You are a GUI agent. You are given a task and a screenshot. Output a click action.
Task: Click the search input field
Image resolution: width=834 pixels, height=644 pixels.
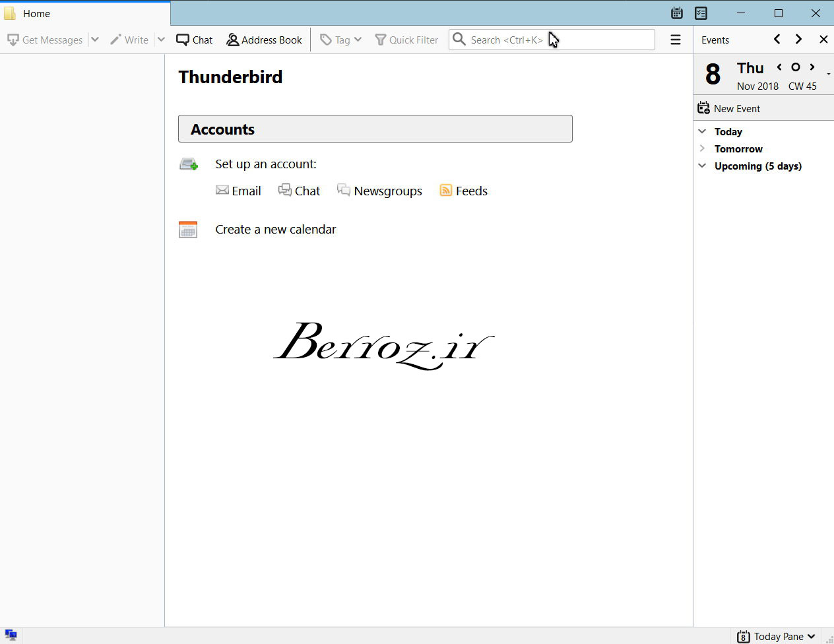(554, 40)
